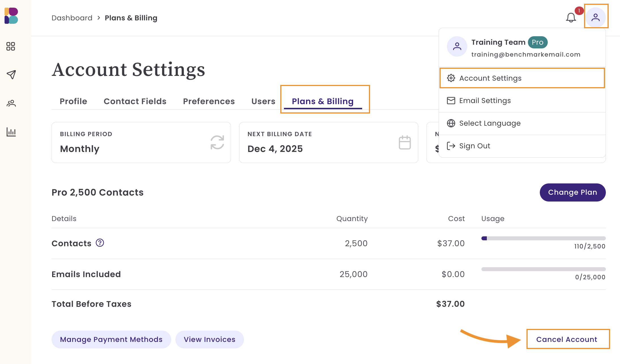The width and height of the screenshot is (620, 364).
Task: Open the contacts people icon in the sidebar
Action: coord(11,103)
